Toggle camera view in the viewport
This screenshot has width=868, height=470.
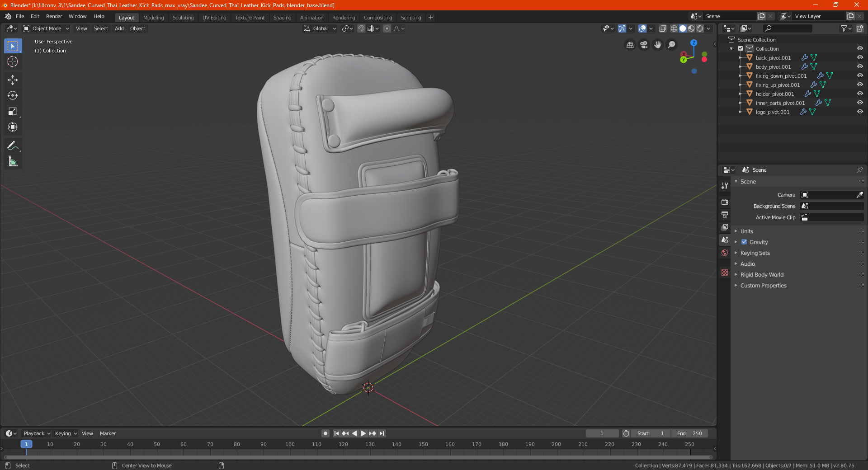644,45
